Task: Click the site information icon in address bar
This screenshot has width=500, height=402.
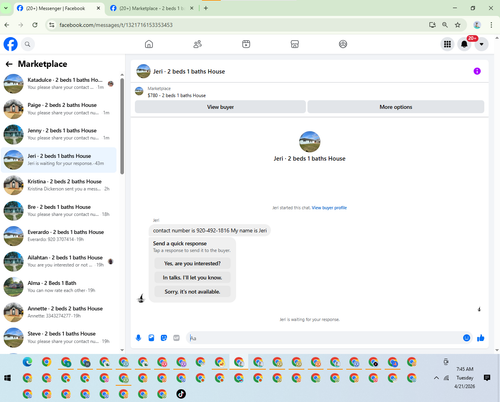Action: [51, 25]
